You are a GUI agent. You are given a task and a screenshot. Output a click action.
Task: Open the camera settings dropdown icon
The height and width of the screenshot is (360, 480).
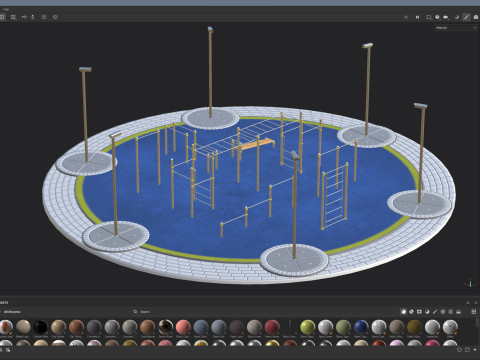pyautogui.click(x=446, y=17)
